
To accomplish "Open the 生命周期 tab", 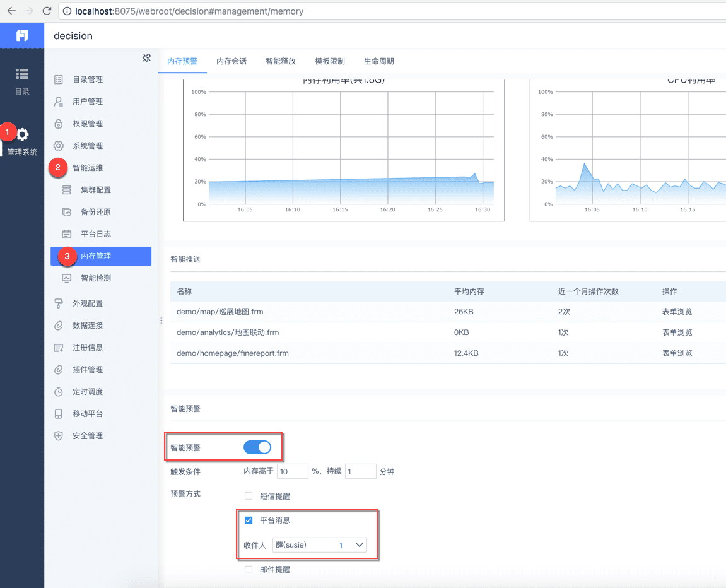I will point(379,61).
